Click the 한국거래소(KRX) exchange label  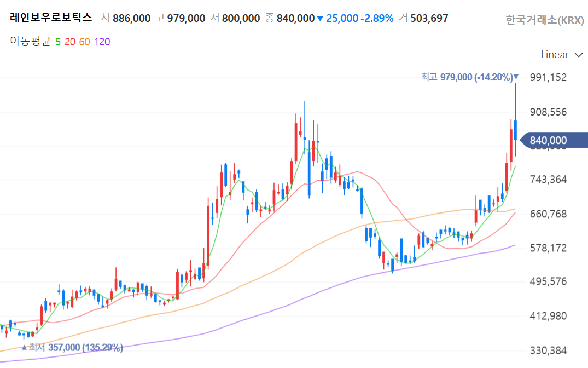click(x=544, y=20)
